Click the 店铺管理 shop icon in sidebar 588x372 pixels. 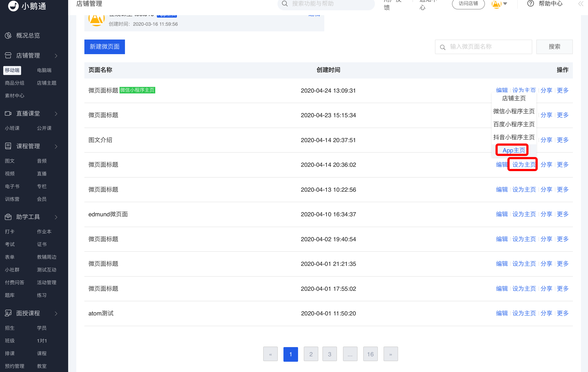[x=8, y=56]
